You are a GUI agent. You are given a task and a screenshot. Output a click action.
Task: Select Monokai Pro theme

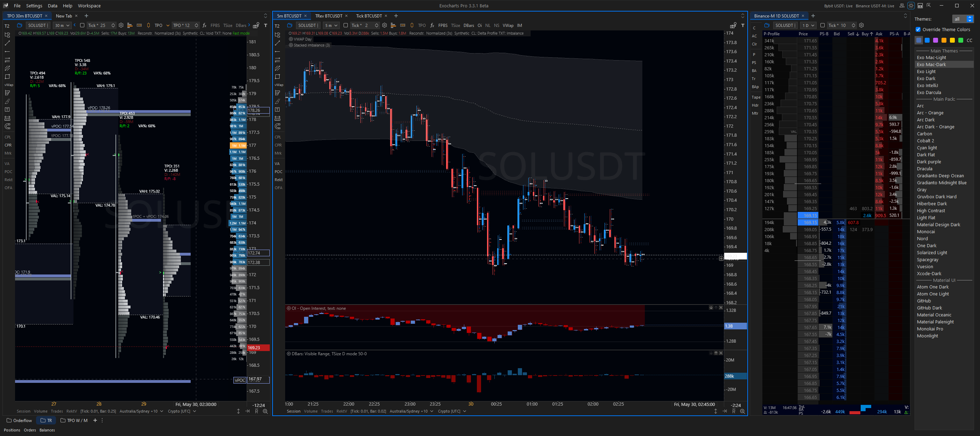[930, 329]
